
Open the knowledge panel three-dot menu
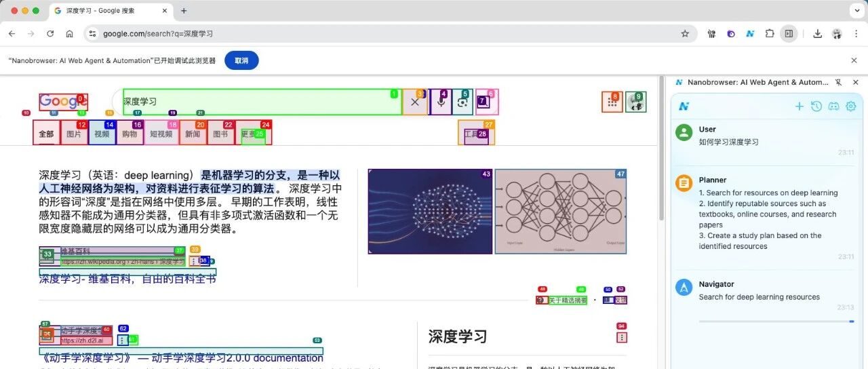622,337
